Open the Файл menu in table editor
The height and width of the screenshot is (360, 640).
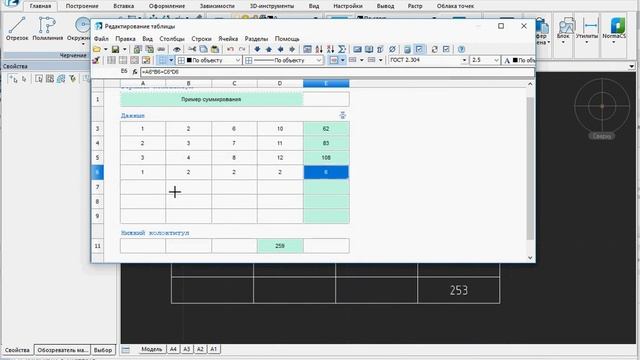coord(101,39)
